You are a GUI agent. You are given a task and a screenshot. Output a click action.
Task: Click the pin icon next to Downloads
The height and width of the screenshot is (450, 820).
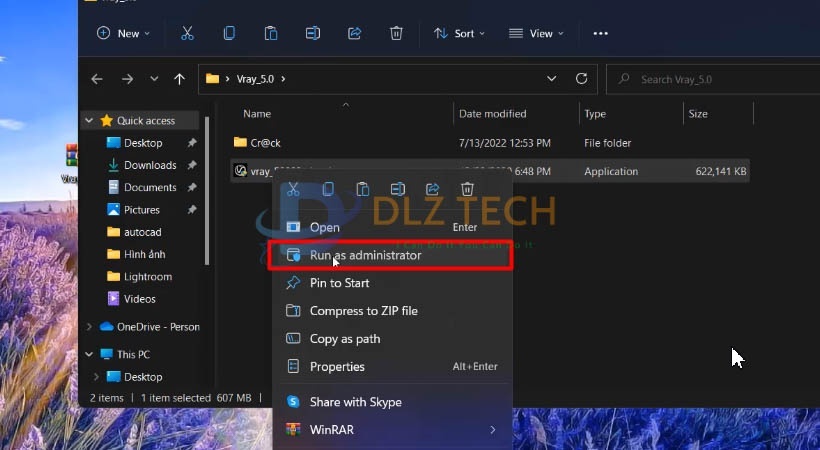[192, 165]
